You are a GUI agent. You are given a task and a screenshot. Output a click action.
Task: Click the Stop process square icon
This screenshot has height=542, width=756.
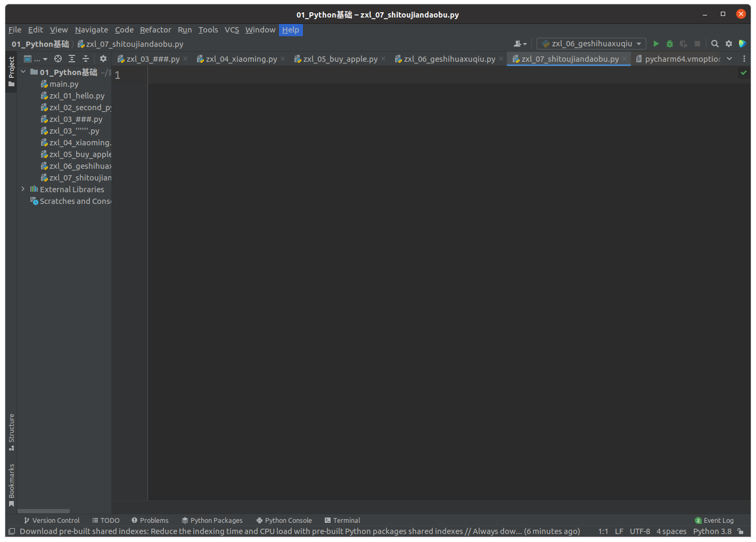pos(697,44)
